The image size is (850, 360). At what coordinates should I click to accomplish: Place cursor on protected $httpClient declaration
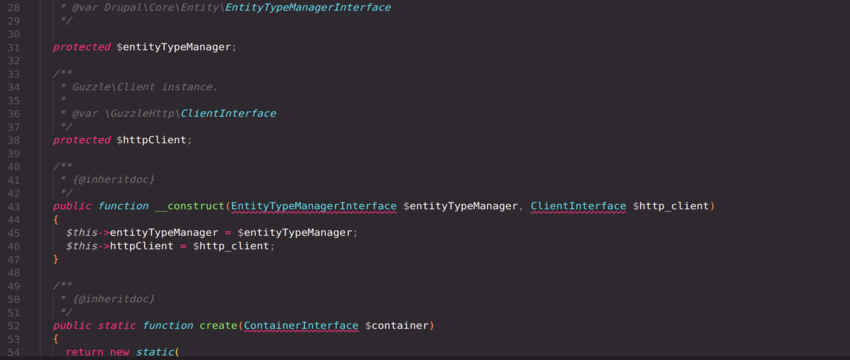[x=123, y=140]
